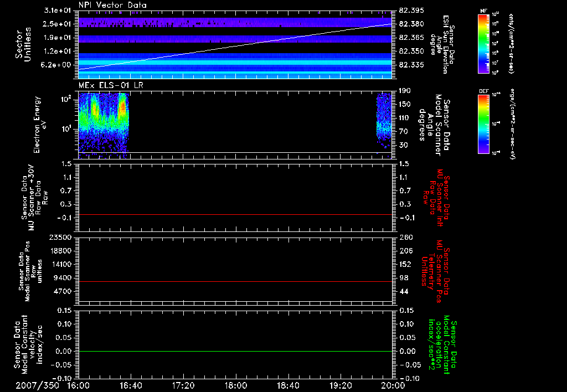Select the red 'MU Scanner Inh Raw Data' label
Image resolution: width=567 pixels, height=392 pixels.
[x=437, y=198]
